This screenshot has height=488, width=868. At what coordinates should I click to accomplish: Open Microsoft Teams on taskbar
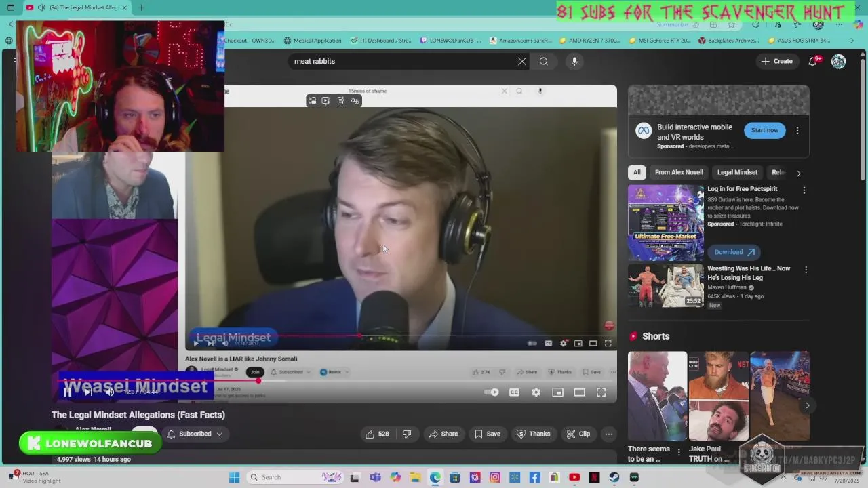(x=375, y=477)
